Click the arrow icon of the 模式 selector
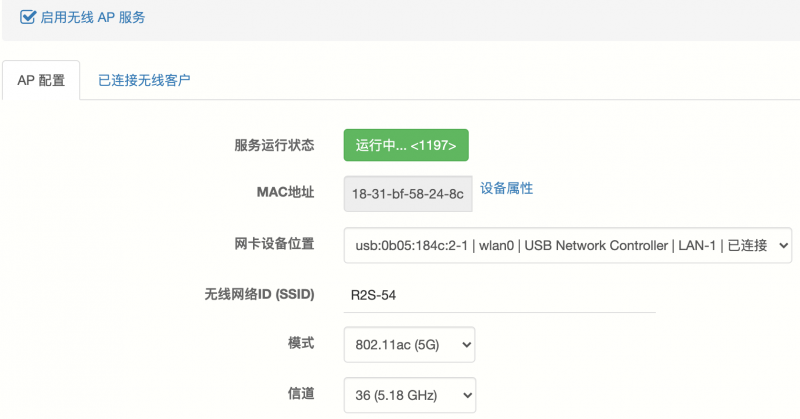800x419 pixels. click(x=466, y=345)
